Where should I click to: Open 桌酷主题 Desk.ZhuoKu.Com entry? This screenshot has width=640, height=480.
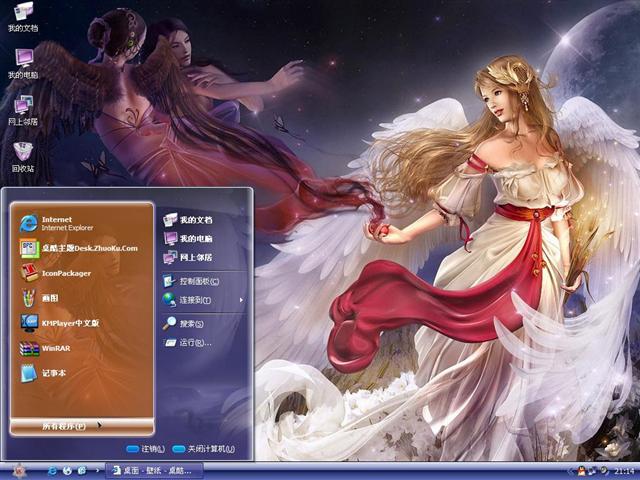tap(82, 248)
